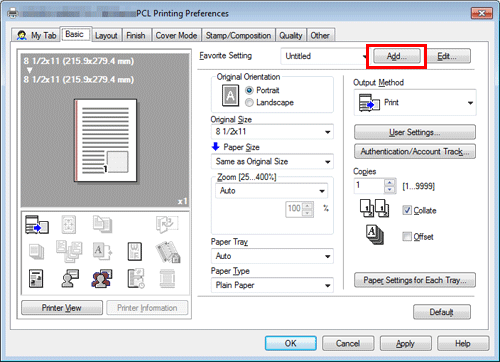Open Paper Settings for Each Tray
Viewport: 500px width, 362px height.
[415, 280]
